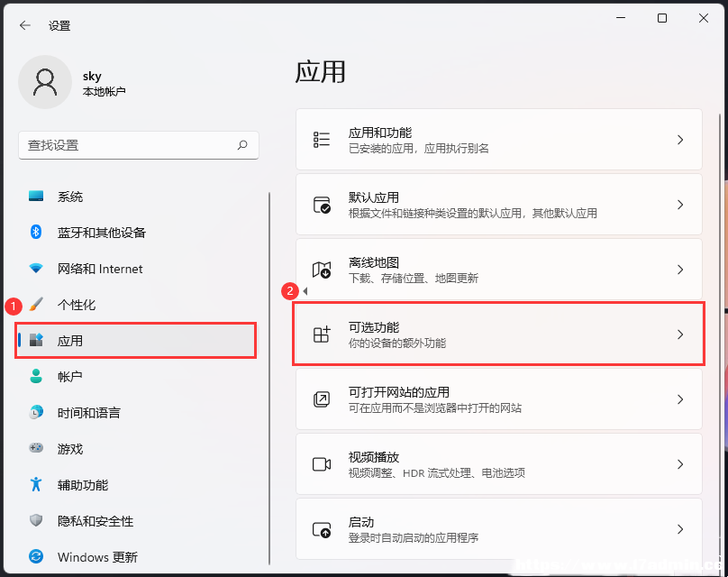This screenshot has width=728, height=577.
Task: Open the 可选功能 card title
Action: [x=374, y=327]
